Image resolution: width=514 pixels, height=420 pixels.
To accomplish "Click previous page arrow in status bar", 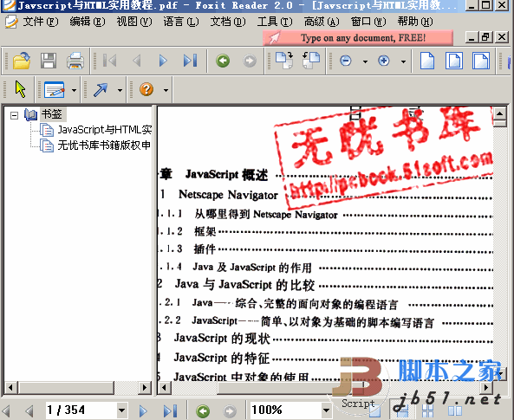I will (x=29, y=410).
